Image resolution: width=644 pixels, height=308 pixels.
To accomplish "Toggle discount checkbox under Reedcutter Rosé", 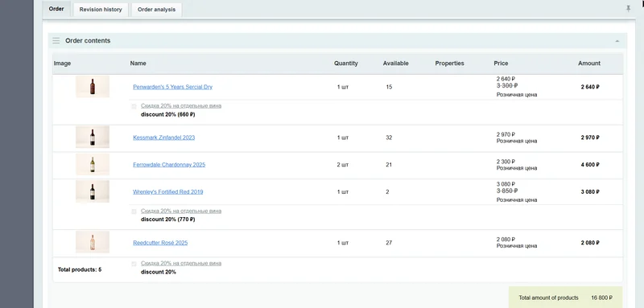I will tap(134, 264).
